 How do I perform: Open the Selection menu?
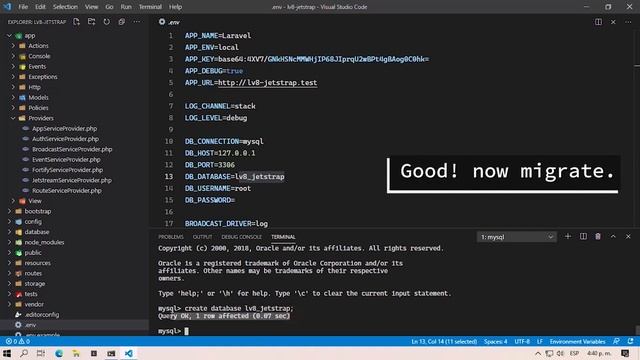65,7
